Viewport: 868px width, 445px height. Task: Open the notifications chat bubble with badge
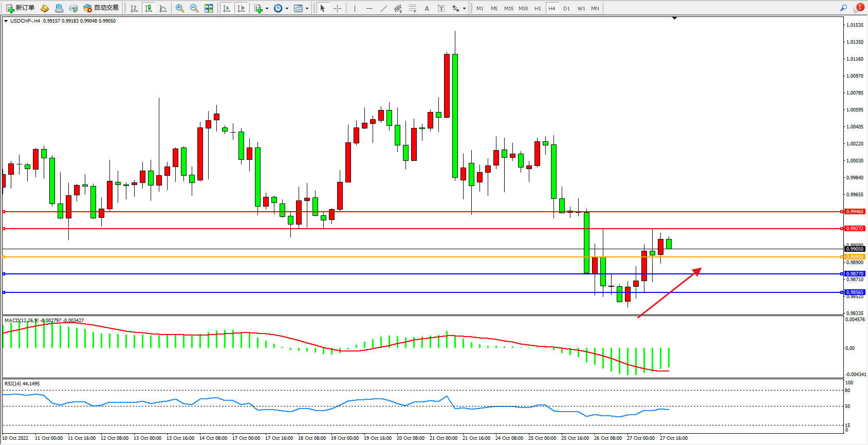(858, 8)
